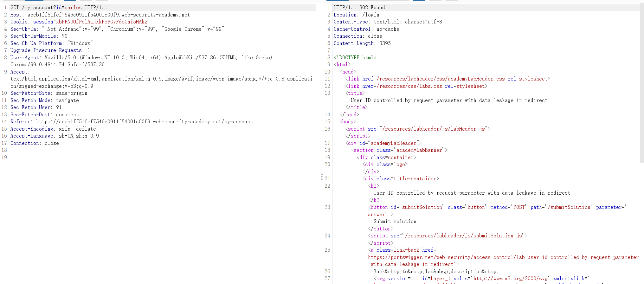Click the submitSolution.js script tag line
644x284 pixels.
click(448, 236)
